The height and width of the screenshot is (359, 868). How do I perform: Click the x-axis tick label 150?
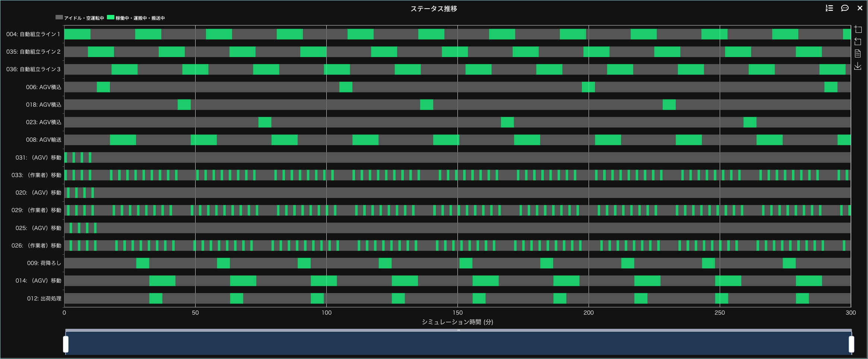tap(457, 313)
